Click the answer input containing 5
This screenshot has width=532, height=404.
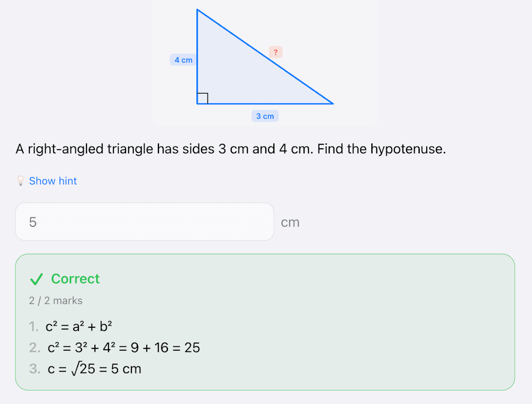(x=144, y=222)
